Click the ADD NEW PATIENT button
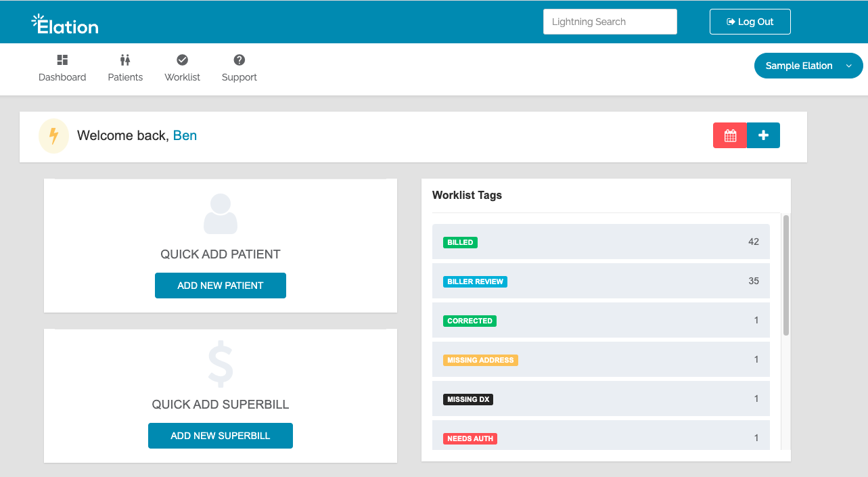Viewport: 868px width, 477px height. coord(220,286)
